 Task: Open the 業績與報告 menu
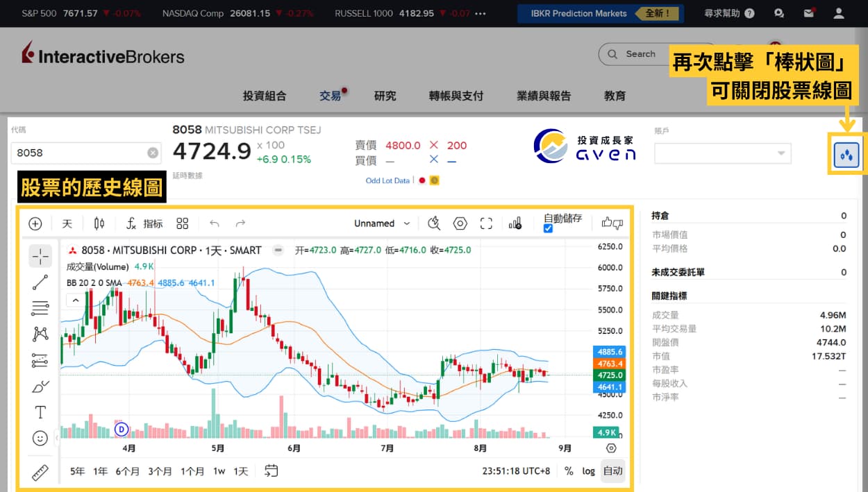[x=544, y=96]
